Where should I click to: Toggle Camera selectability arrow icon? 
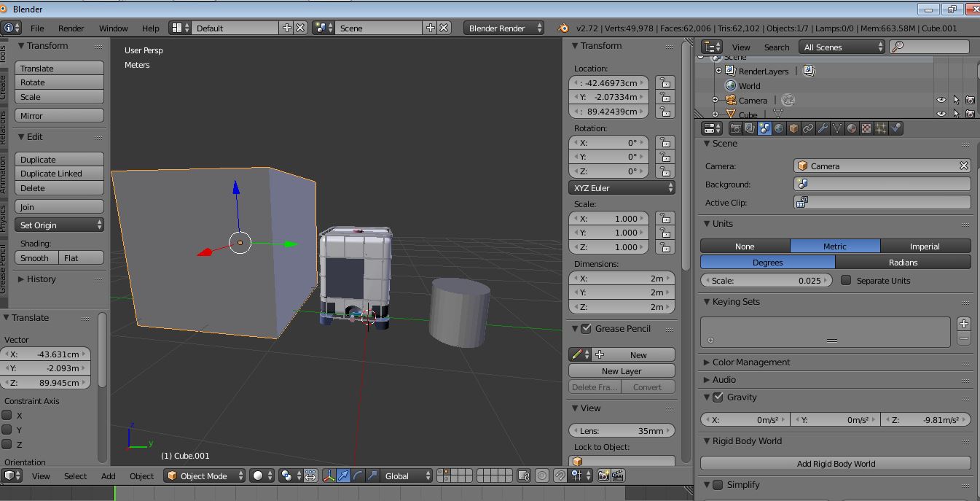click(956, 100)
